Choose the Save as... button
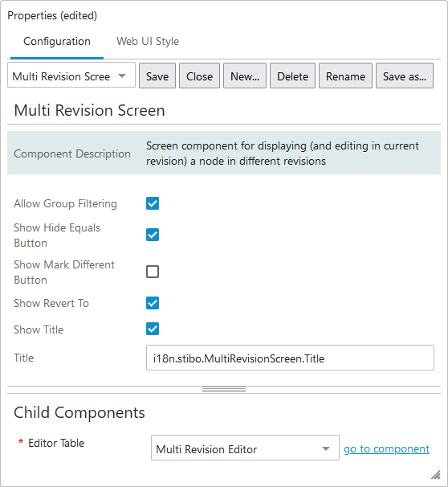This screenshot has width=448, height=487. [x=405, y=76]
